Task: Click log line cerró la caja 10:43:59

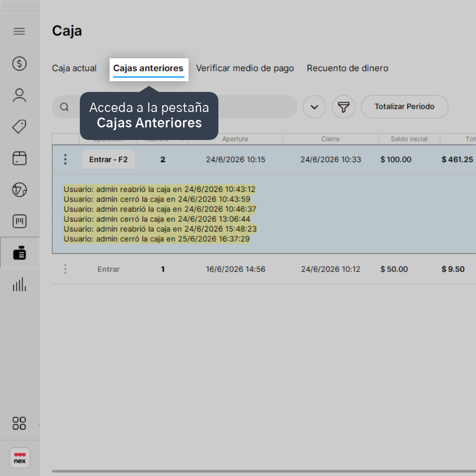Action: coord(157,199)
